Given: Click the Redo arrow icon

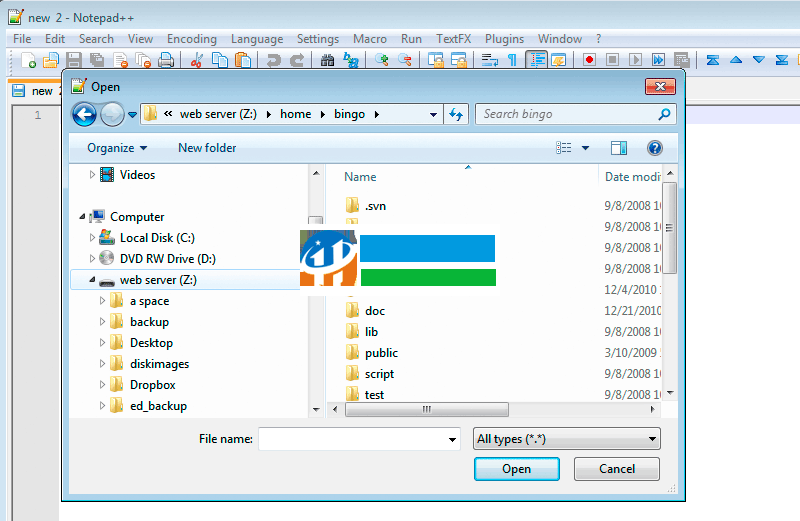Looking at the screenshot, I should pyautogui.click(x=297, y=60).
